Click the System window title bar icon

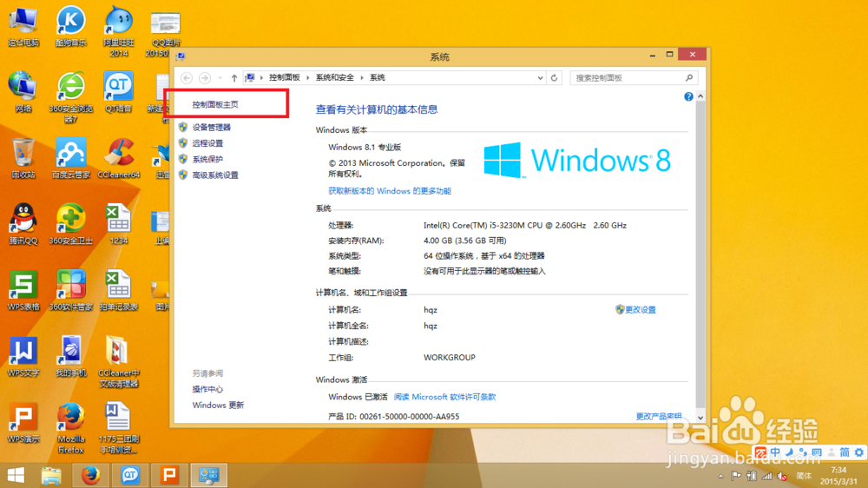coord(181,56)
